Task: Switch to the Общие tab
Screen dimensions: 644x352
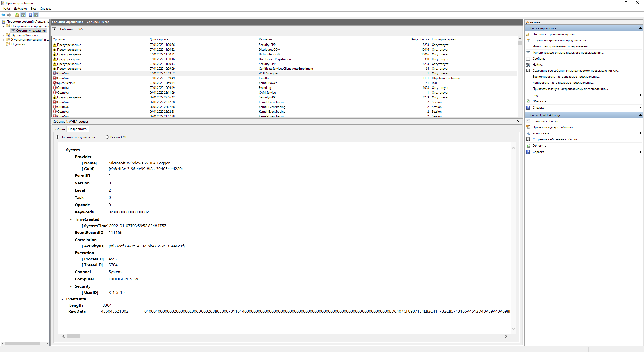Action: 60,129
